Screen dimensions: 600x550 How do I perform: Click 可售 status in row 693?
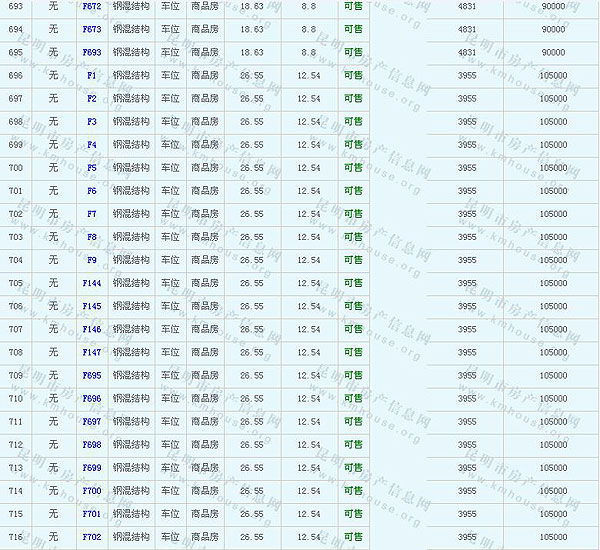[x=353, y=6]
